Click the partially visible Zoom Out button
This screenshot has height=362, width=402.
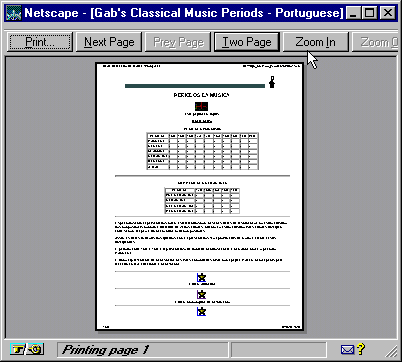(375, 42)
